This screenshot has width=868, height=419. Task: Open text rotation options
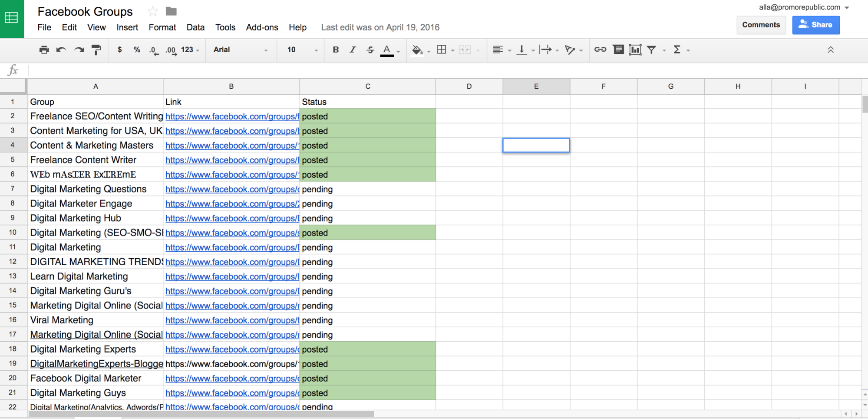(570, 50)
